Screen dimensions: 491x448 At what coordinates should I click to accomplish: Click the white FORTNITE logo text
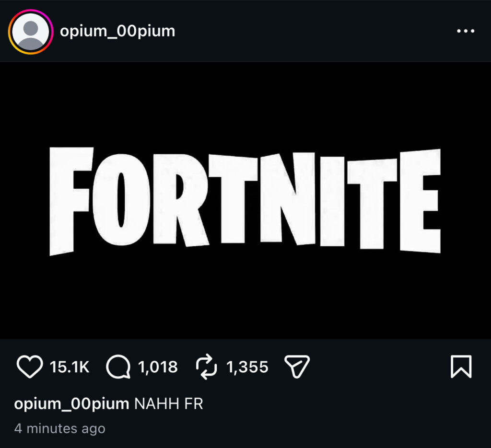tap(245, 201)
